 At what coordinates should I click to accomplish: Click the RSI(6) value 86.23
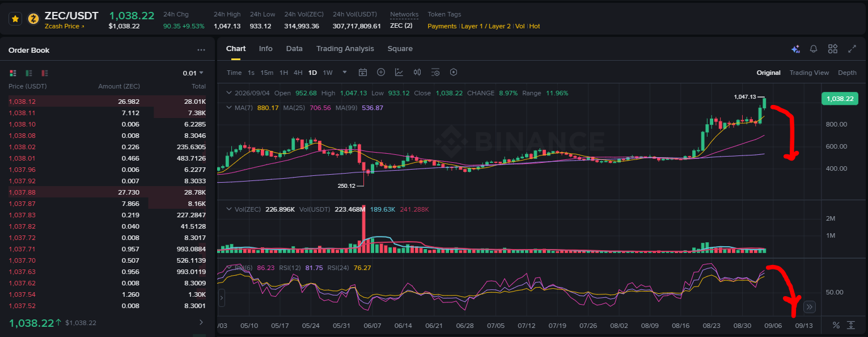point(265,268)
